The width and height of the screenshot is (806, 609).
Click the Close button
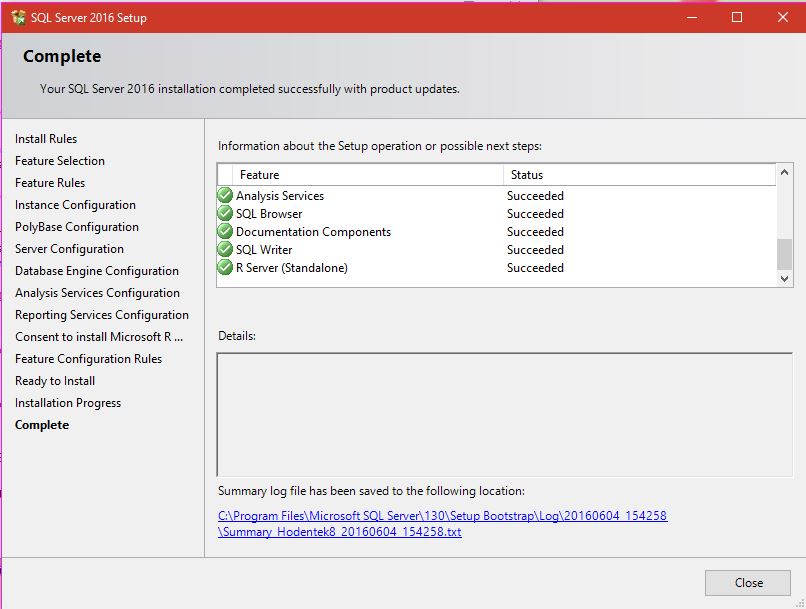pos(747,582)
